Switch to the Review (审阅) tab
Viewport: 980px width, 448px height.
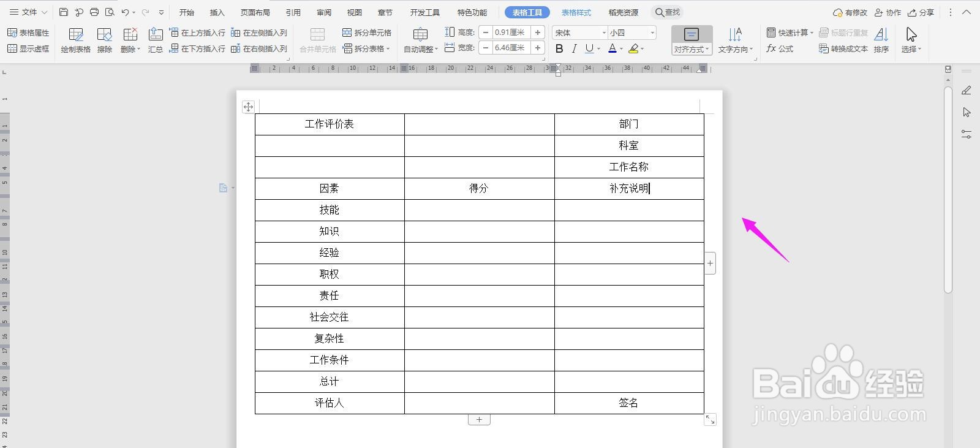324,12
